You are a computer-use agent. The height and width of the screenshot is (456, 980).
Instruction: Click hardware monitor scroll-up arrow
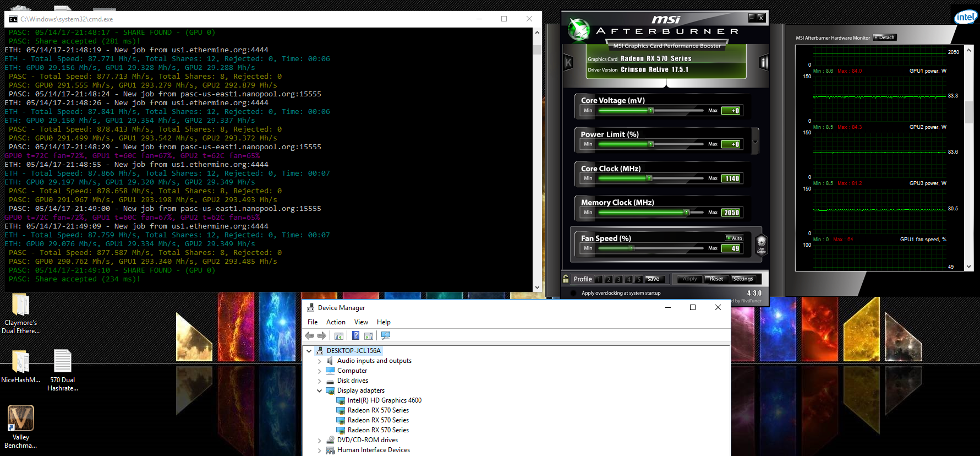(968, 50)
